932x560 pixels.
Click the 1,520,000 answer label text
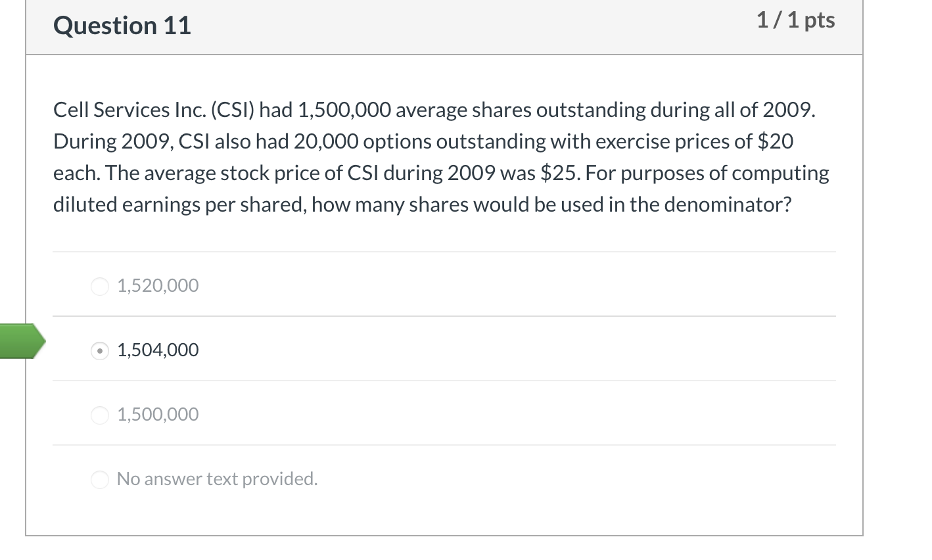coord(158,286)
